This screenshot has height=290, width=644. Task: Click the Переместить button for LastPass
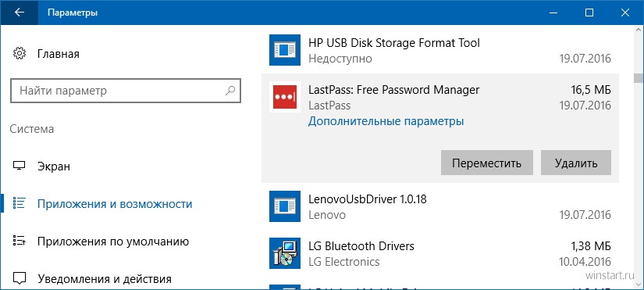[486, 163]
